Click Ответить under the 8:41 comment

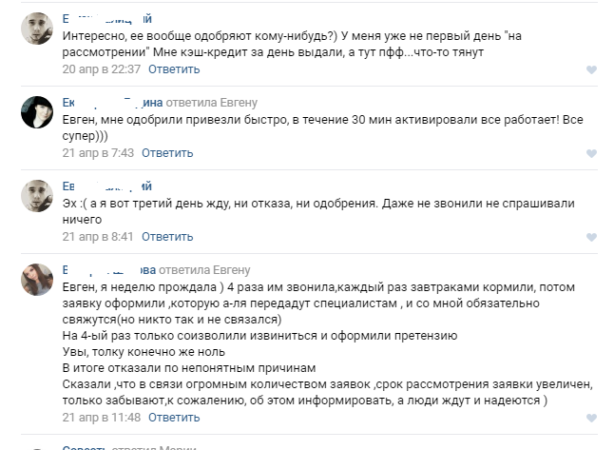167,237
